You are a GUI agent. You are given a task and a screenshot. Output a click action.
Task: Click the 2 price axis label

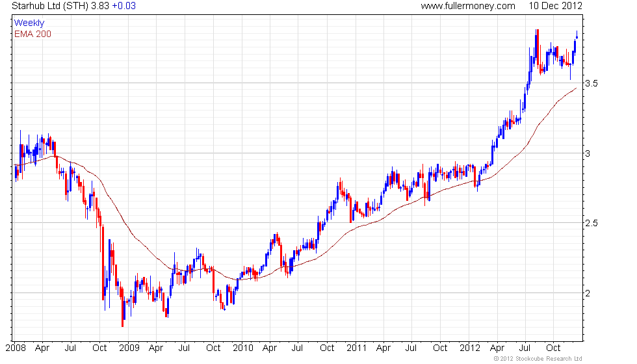[588, 293]
